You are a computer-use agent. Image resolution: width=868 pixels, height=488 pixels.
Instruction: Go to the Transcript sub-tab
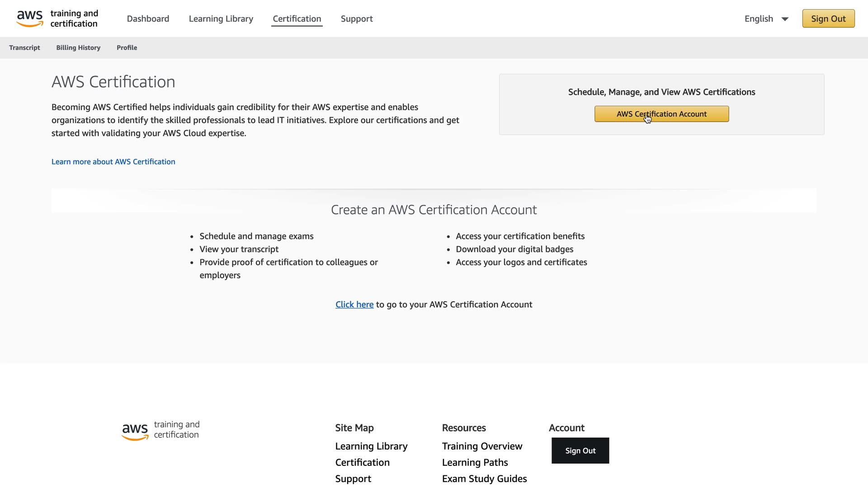24,47
